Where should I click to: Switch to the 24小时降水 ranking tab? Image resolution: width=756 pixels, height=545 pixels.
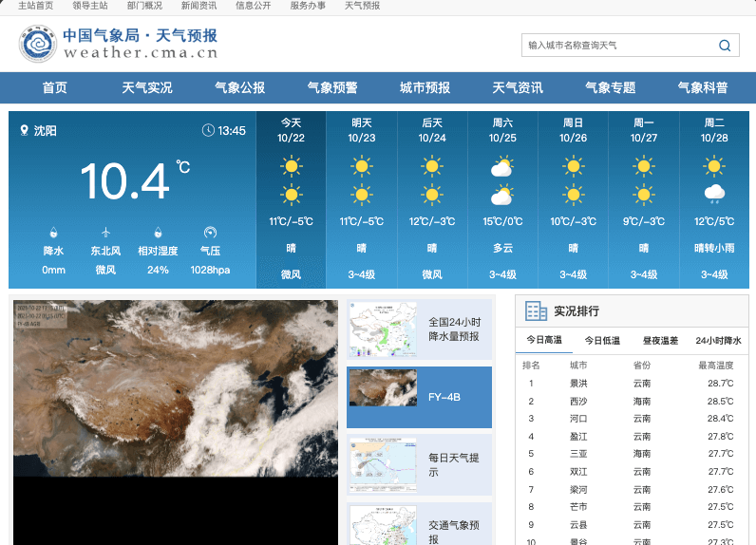pyautogui.click(x=718, y=340)
